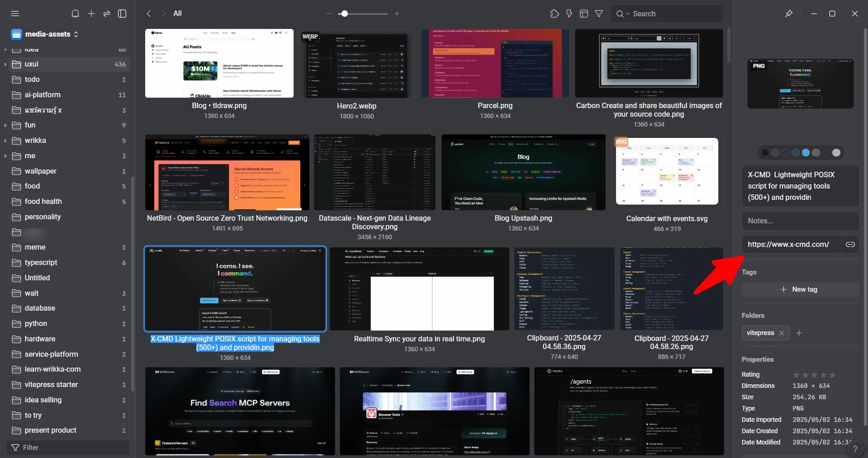Select the Find Search MCP Servers thumbnail
The image size is (868, 458).
coord(240,411)
